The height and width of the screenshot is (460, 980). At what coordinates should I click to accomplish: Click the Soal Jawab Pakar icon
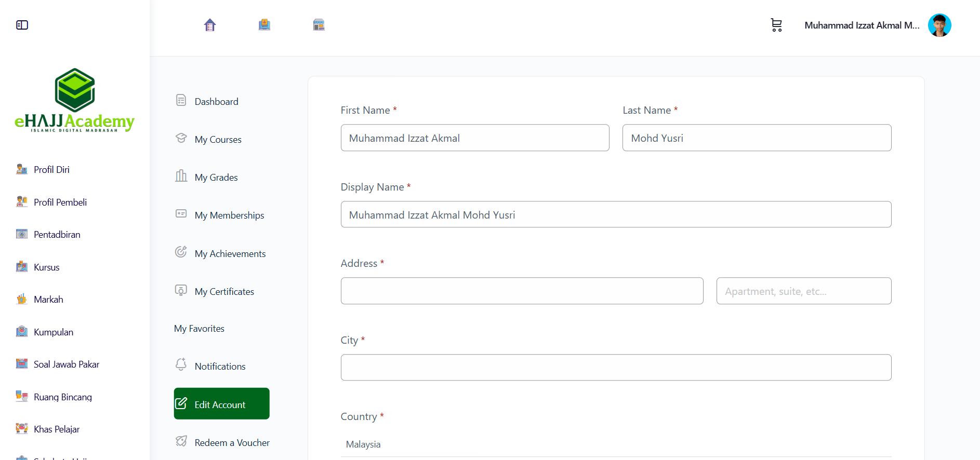pyautogui.click(x=22, y=364)
